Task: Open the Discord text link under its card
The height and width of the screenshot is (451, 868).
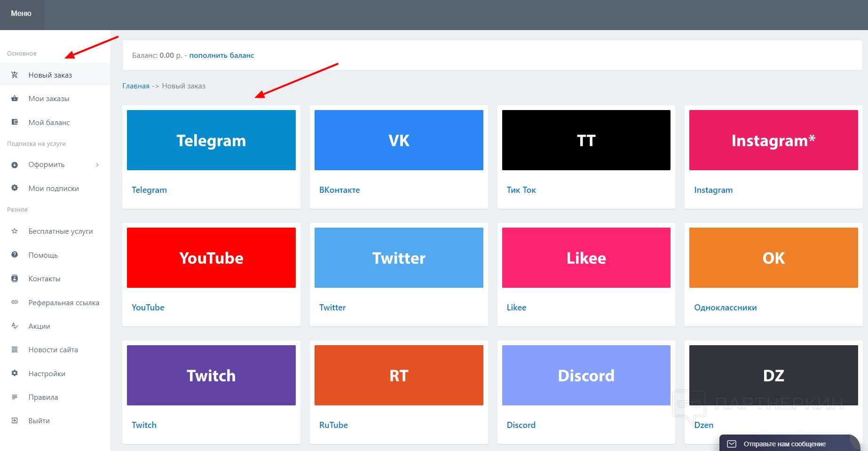Action: [521, 425]
